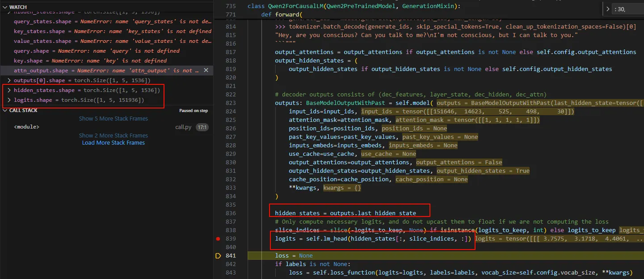This screenshot has width=644, height=279.
Task: Show 2 More Stack Frames
Action: 114,136
